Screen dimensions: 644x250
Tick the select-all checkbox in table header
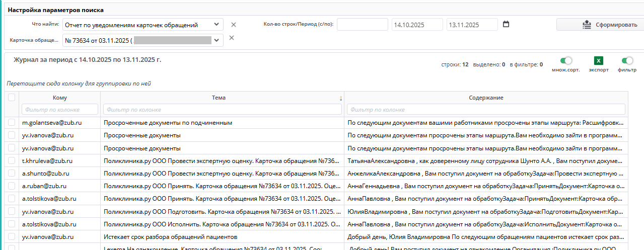12,98
